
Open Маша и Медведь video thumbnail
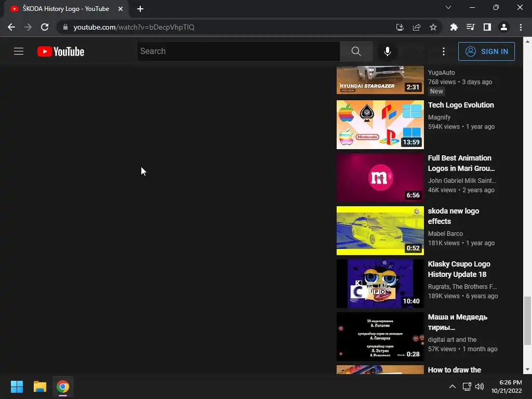(380, 337)
